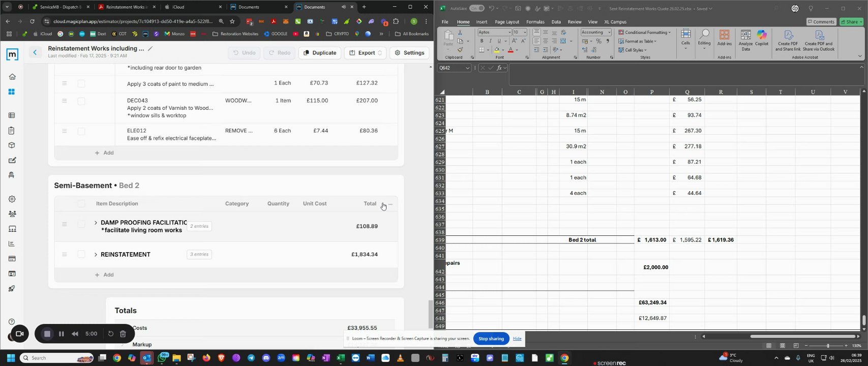Viewport: 868px width, 366px height.
Task: Select all Bed 2 items header checkbox
Action: pos(81,204)
